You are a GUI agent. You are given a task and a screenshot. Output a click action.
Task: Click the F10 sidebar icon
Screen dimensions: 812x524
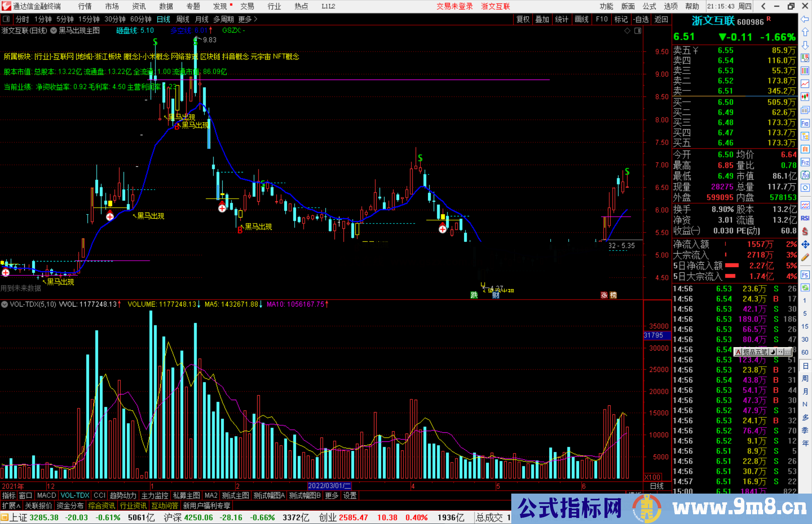click(x=805, y=123)
